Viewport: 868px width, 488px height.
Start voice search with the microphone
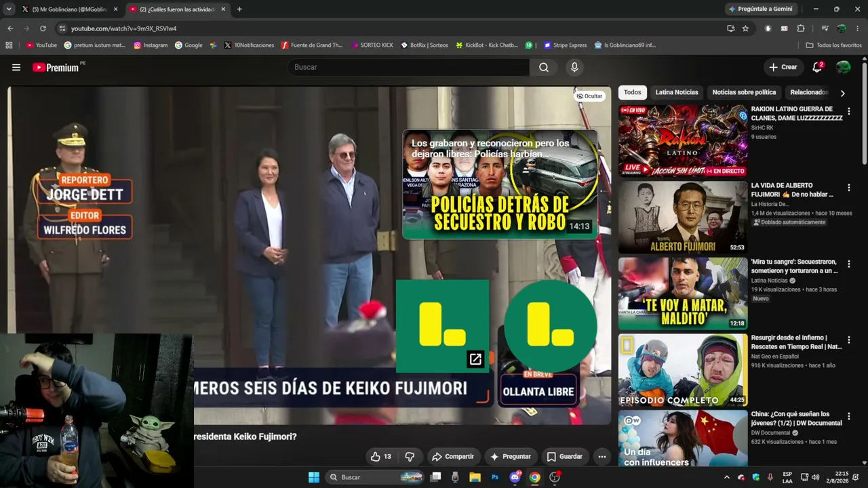pos(574,67)
